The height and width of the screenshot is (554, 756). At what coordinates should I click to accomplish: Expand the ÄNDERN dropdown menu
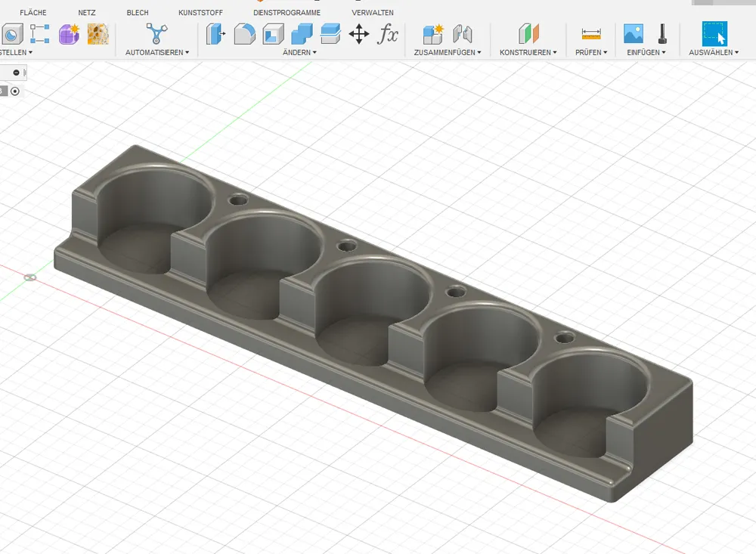coord(299,53)
